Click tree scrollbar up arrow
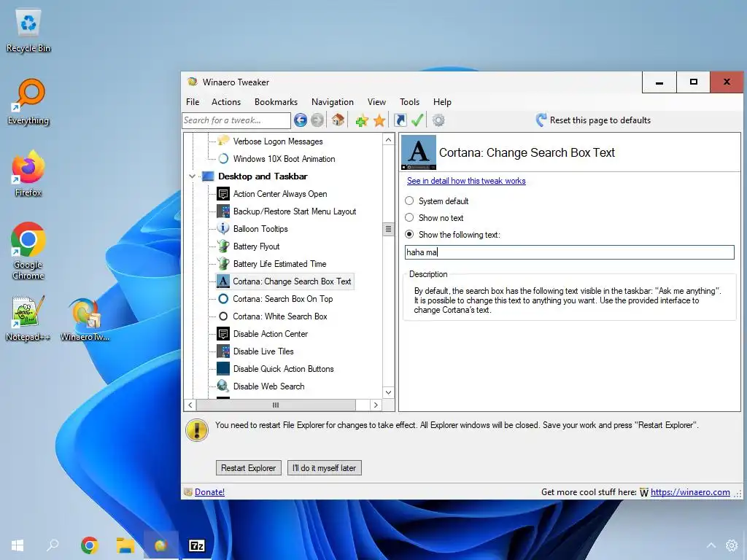 pyautogui.click(x=388, y=139)
